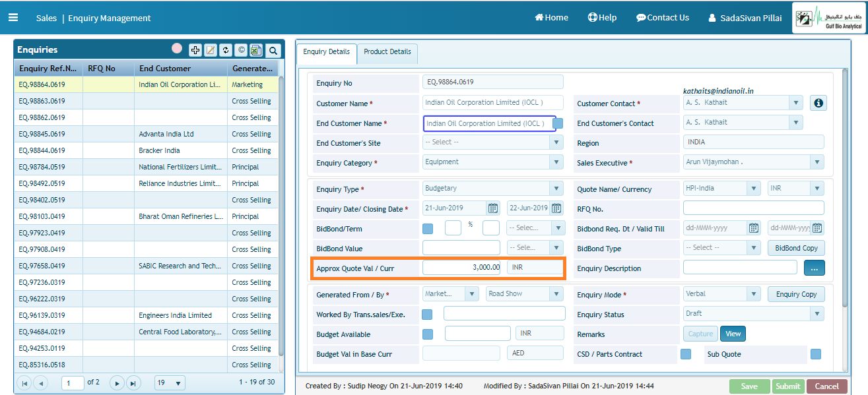This screenshot has width=868, height=395.
Task: Open the Generated From Marketing dropdown
Action: pyautogui.click(x=472, y=294)
